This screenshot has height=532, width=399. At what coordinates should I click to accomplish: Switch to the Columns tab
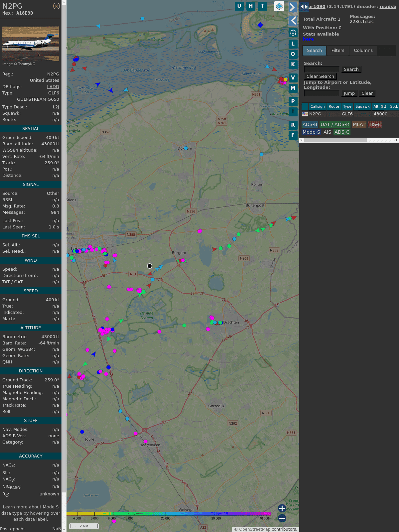pyautogui.click(x=363, y=51)
